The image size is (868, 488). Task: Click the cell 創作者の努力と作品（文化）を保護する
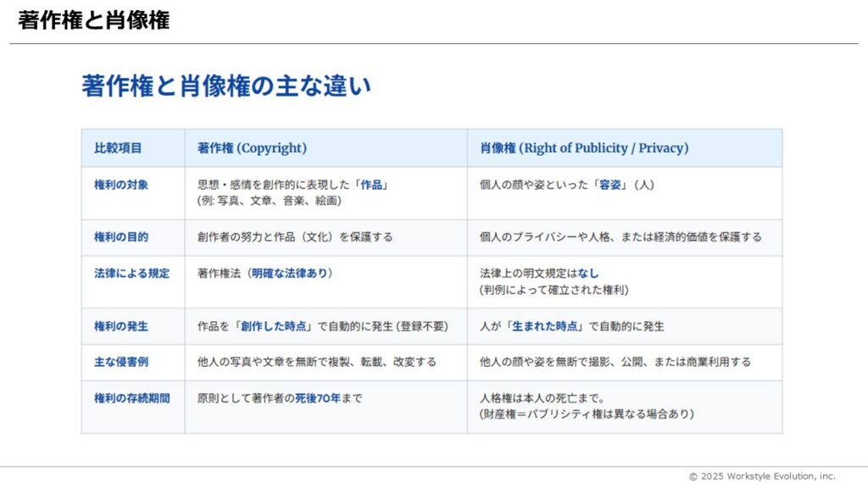pos(295,237)
